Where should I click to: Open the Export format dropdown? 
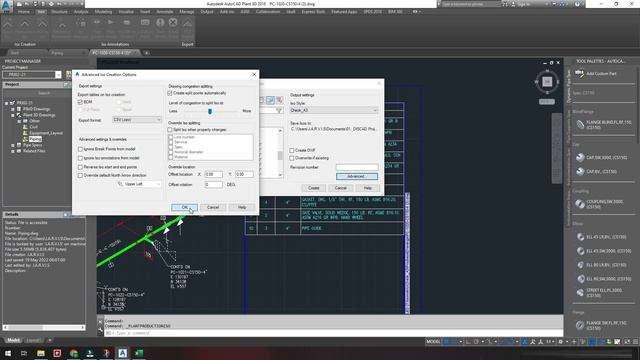tap(137, 120)
